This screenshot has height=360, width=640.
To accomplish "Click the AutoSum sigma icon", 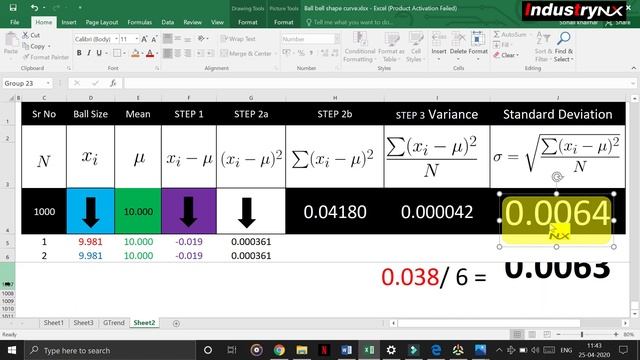I will (x=497, y=35).
